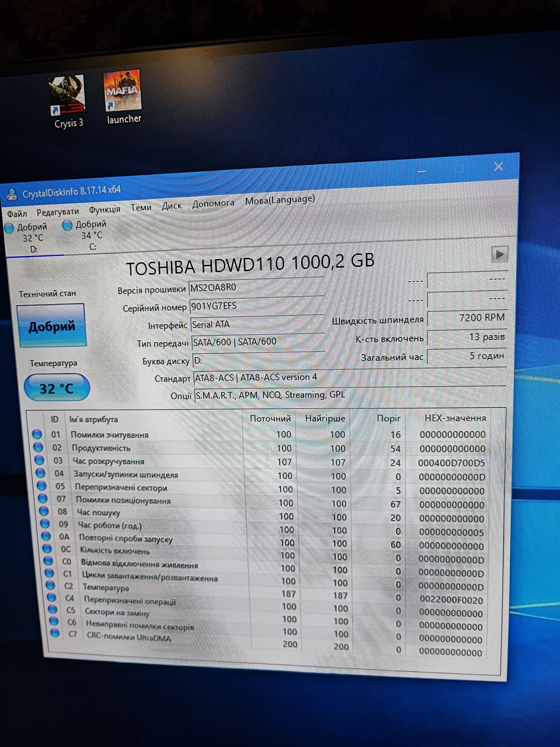Click status circle of attribute C5 Сектори на заміну

click(53, 609)
